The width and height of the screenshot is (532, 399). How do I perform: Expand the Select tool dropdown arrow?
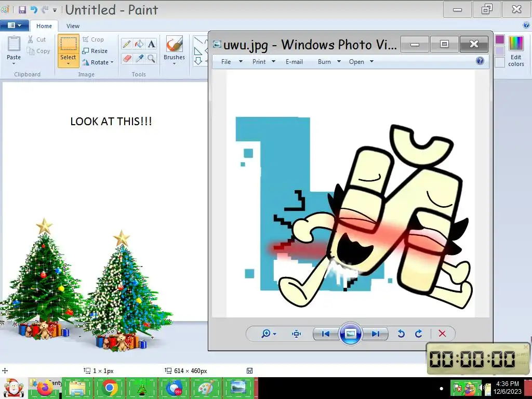(68, 63)
